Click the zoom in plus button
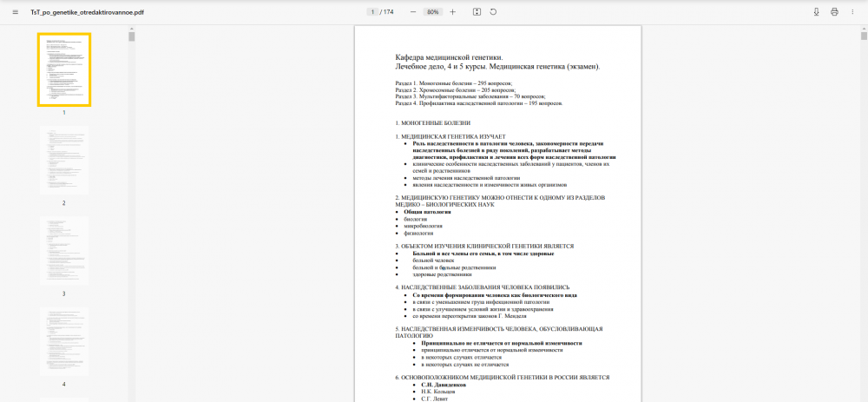This screenshot has height=402, width=868. tap(453, 11)
